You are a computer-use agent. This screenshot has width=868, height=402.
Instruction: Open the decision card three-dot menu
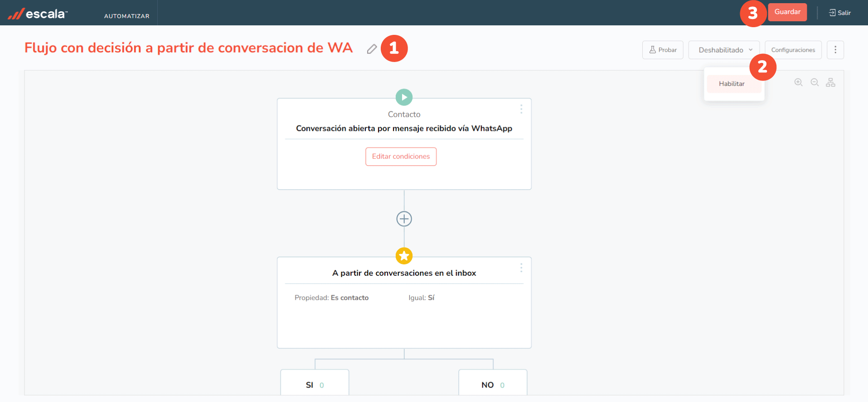tap(521, 268)
